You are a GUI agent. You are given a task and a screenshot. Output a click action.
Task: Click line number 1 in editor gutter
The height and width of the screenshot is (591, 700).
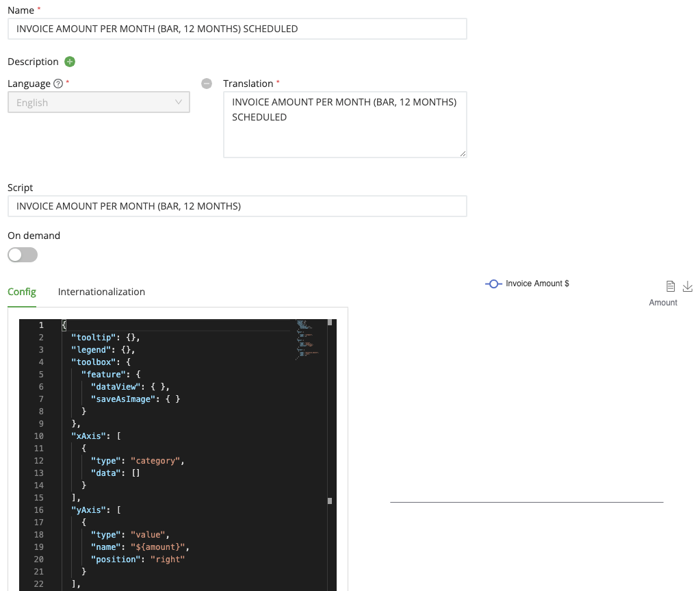[41, 325]
